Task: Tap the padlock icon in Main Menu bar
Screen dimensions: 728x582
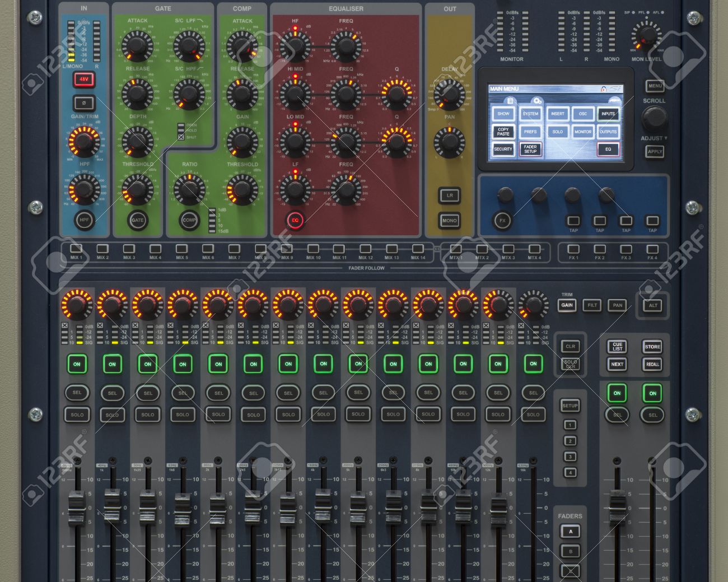Action: pyautogui.click(x=603, y=89)
